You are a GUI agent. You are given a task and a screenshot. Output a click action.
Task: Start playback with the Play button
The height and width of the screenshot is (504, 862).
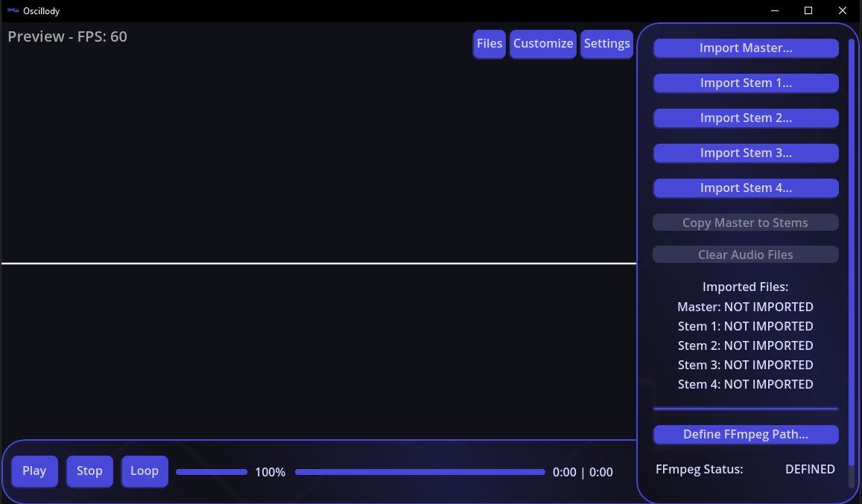pos(34,471)
